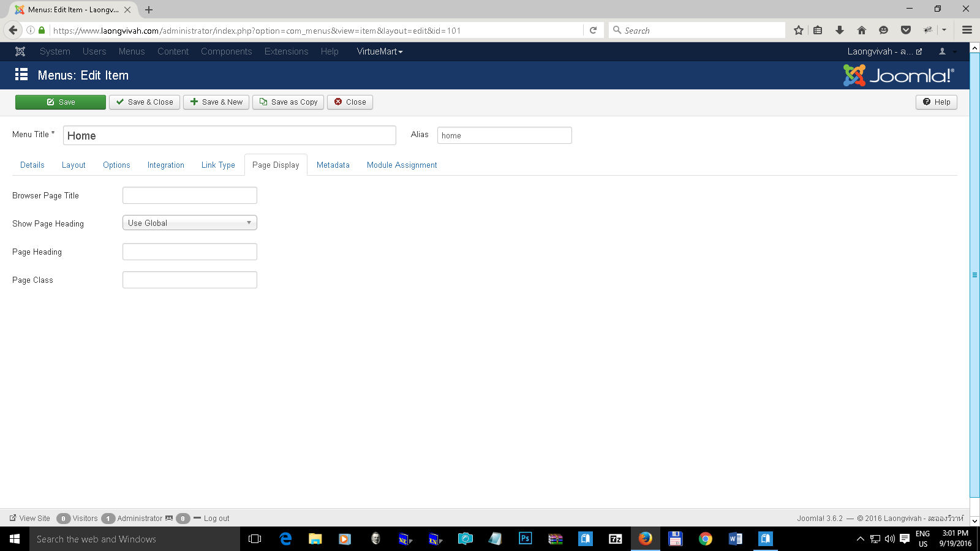Switch to the Details tab
The height and width of the screenshot is (551, 980).
(32, 165)
